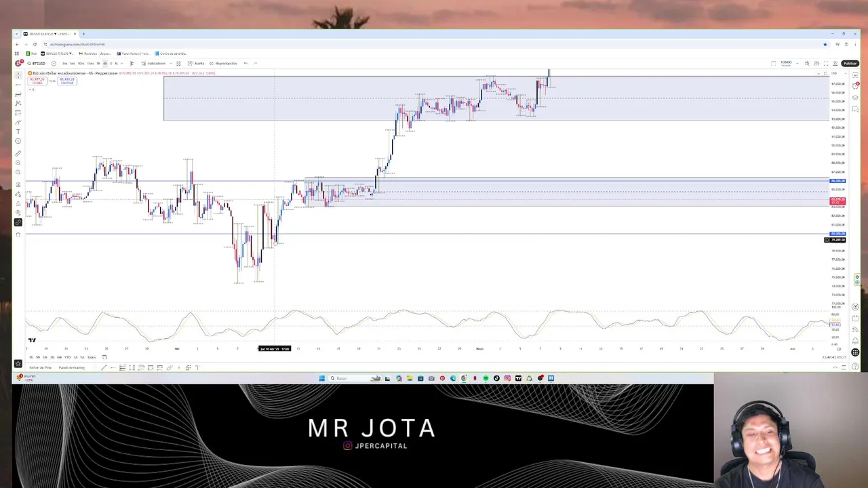Click the Windows Start button
868x488 pixels.
click(x=321, y=378)
